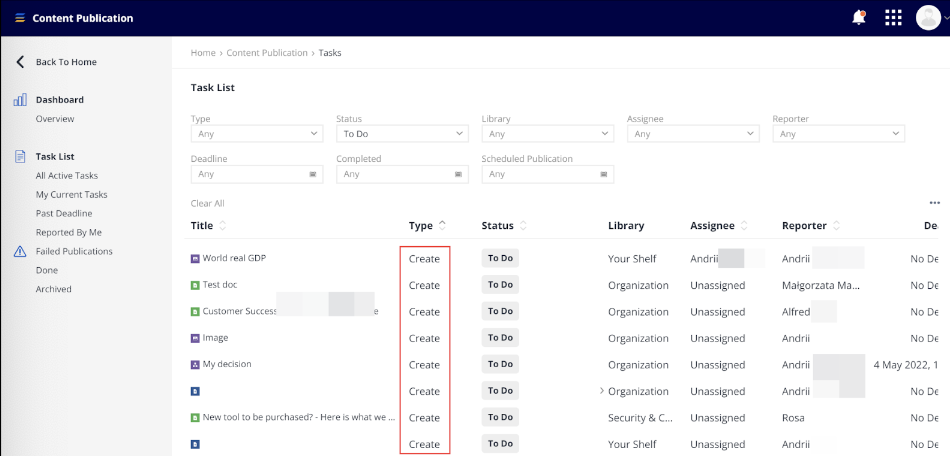Open the Reporter filter dropdown
Image resolution: width=950 pixels, height=456 pixels.
pyautogui.click(x=839, y=134)
